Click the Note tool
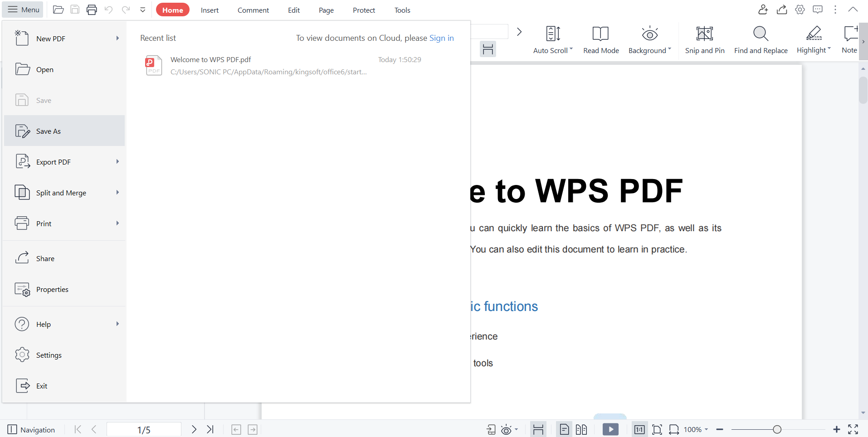 coord(849,39)
